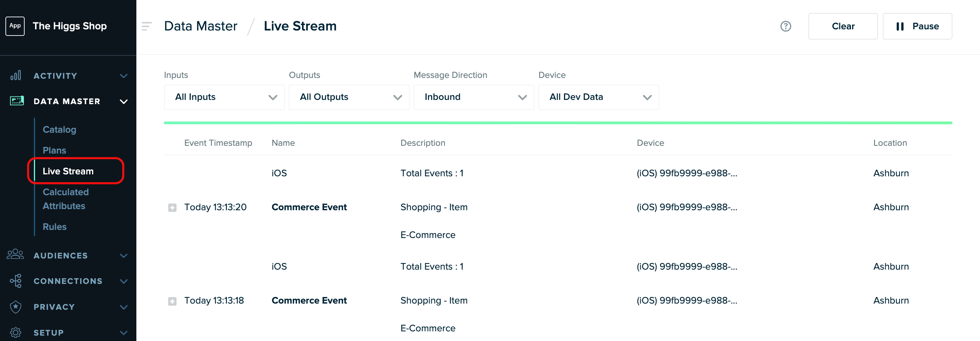Toggle the sidebar collapse menu icon
This screenshot has width=980, height=341.
(x=147, y=26)
